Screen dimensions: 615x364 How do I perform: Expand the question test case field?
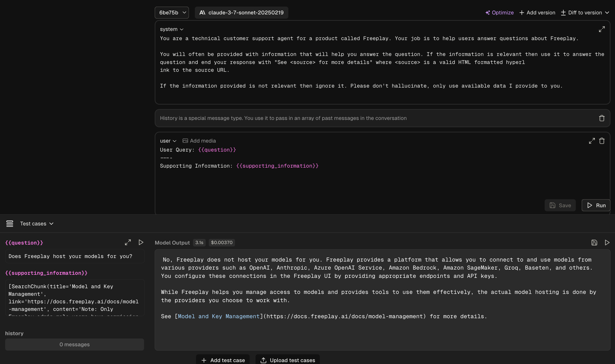click(128, 242)
